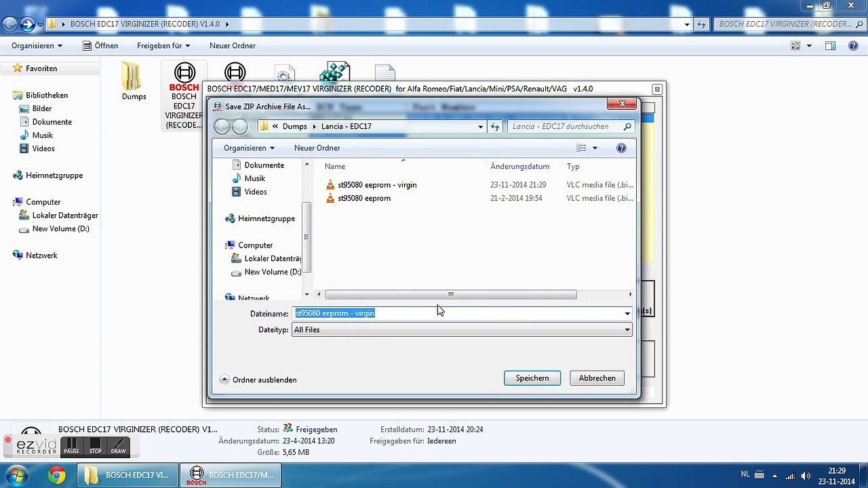Expand the dialog address bar path dropdown
The image size is (868, 488).
481,127
